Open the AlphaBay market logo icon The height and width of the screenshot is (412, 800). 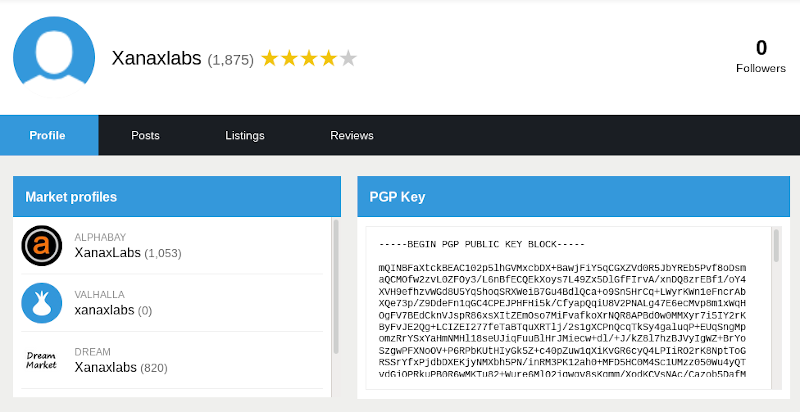[x=42, y=246]
